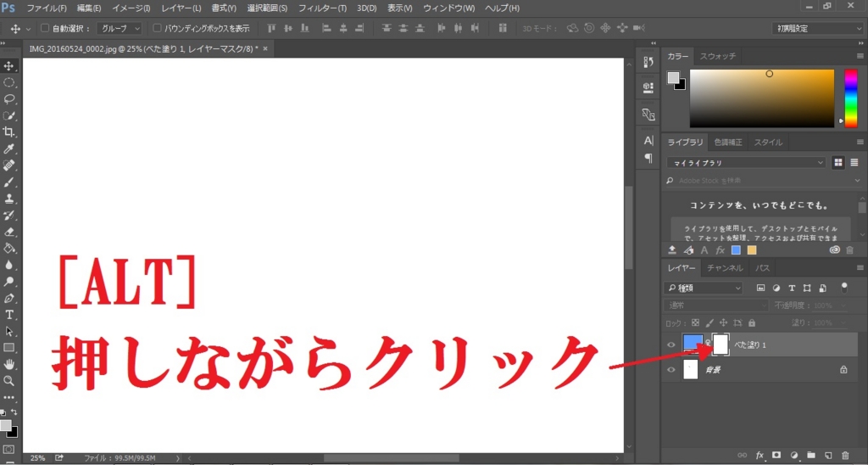Select the Zoom tool
Viewport: 868px width, 465px height.
pos(8,381)
